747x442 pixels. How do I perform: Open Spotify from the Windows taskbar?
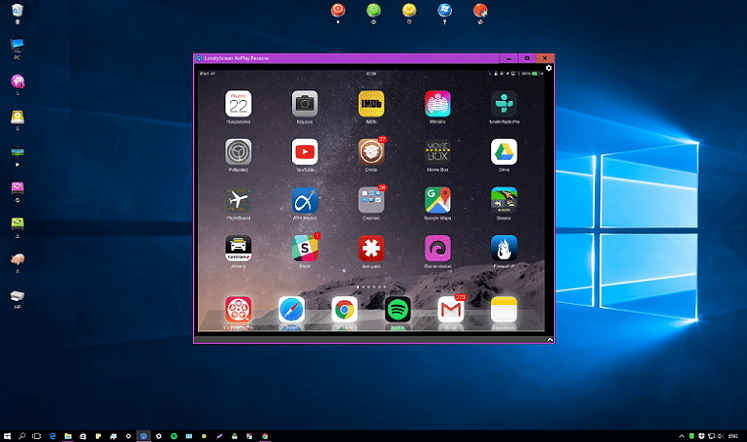[174, 436]
